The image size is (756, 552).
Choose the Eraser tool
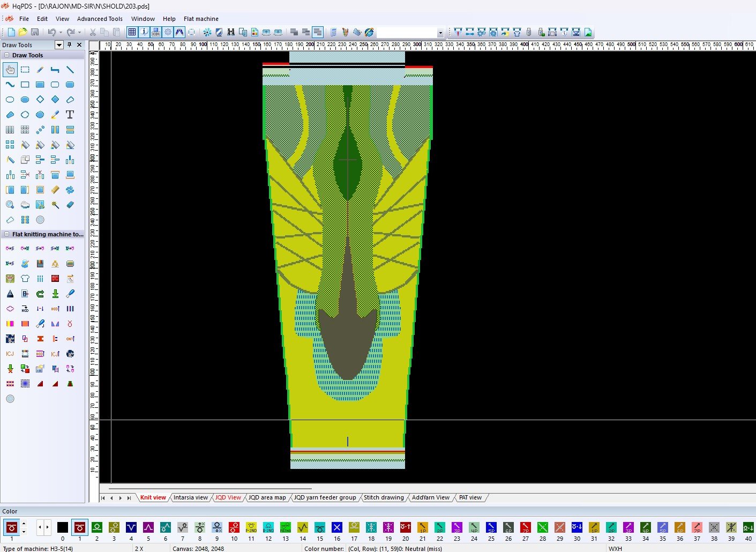[x=70, y=205]
